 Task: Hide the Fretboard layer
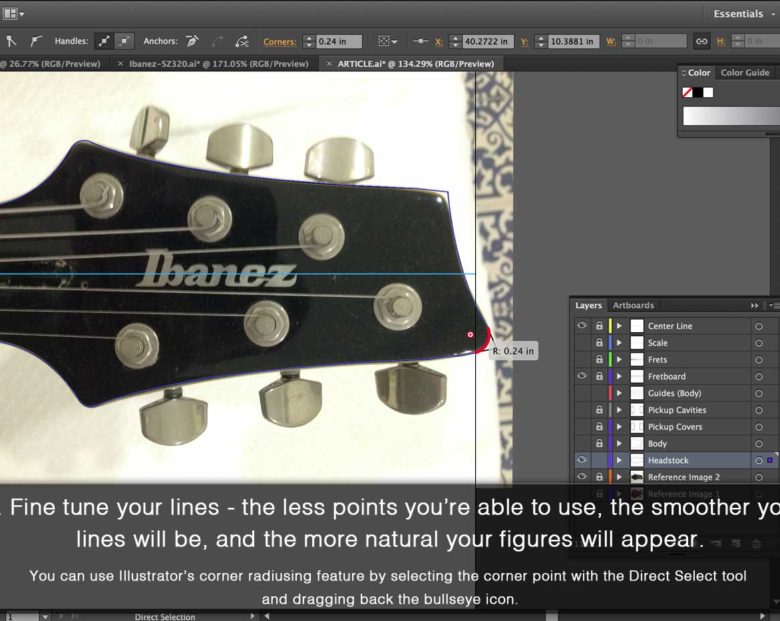pos(582,376)
